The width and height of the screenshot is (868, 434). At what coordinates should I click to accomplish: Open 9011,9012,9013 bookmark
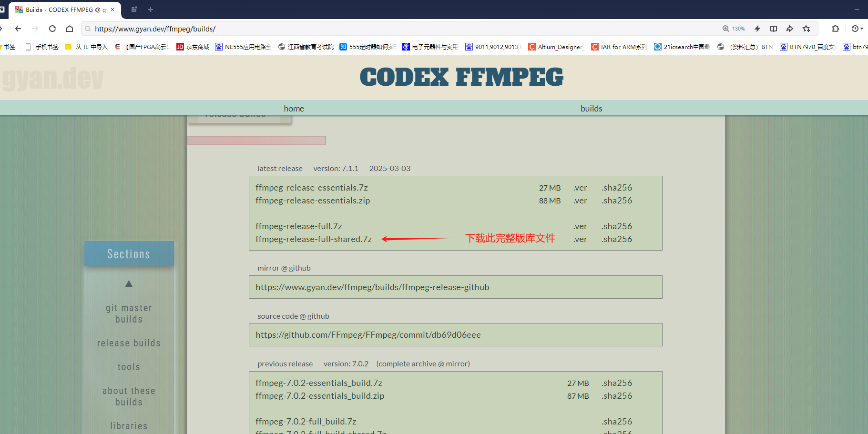[x=493, y=47]
